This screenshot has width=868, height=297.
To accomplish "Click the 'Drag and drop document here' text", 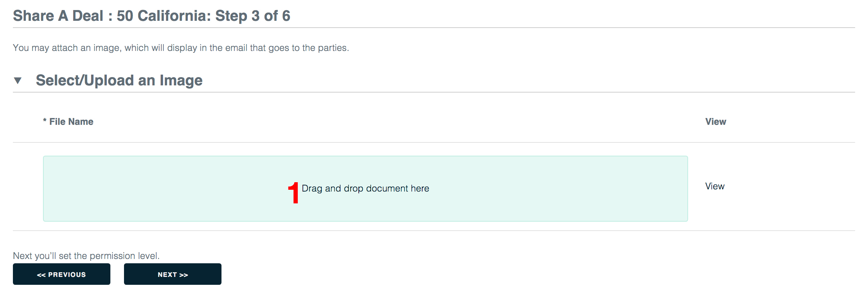I will [366, 188].
